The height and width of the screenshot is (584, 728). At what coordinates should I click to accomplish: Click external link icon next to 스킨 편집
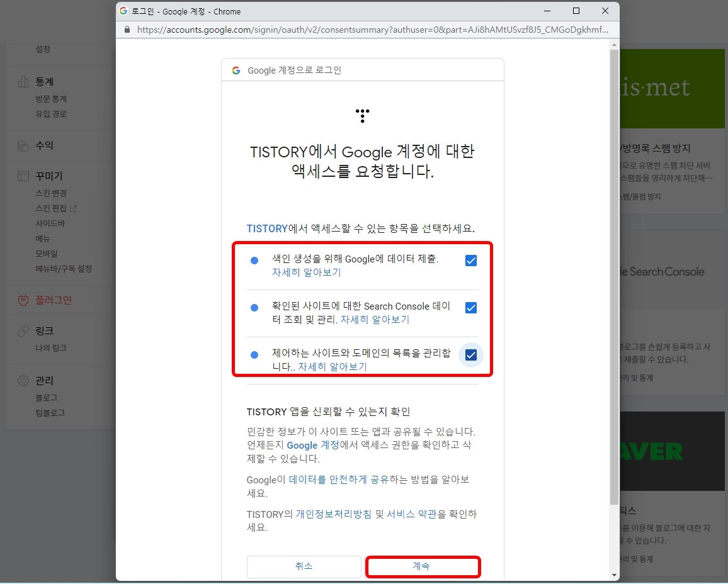click(73, 209)
